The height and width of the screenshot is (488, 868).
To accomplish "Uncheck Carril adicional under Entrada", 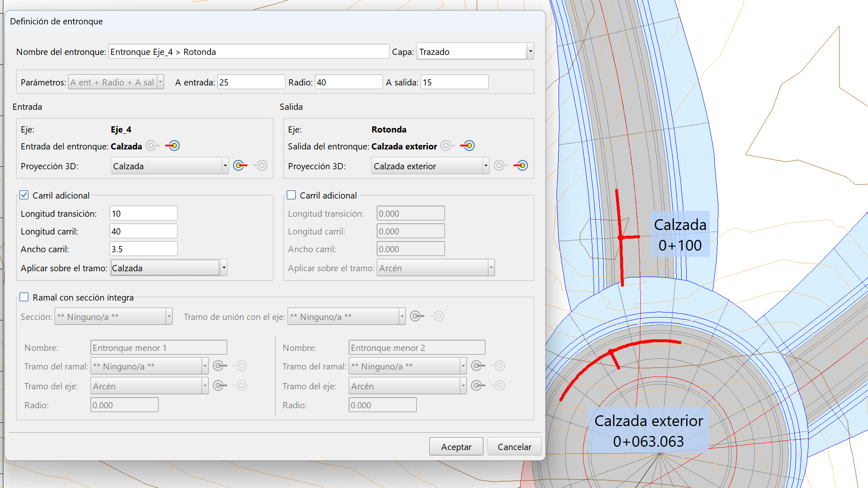I will point(24,195).
